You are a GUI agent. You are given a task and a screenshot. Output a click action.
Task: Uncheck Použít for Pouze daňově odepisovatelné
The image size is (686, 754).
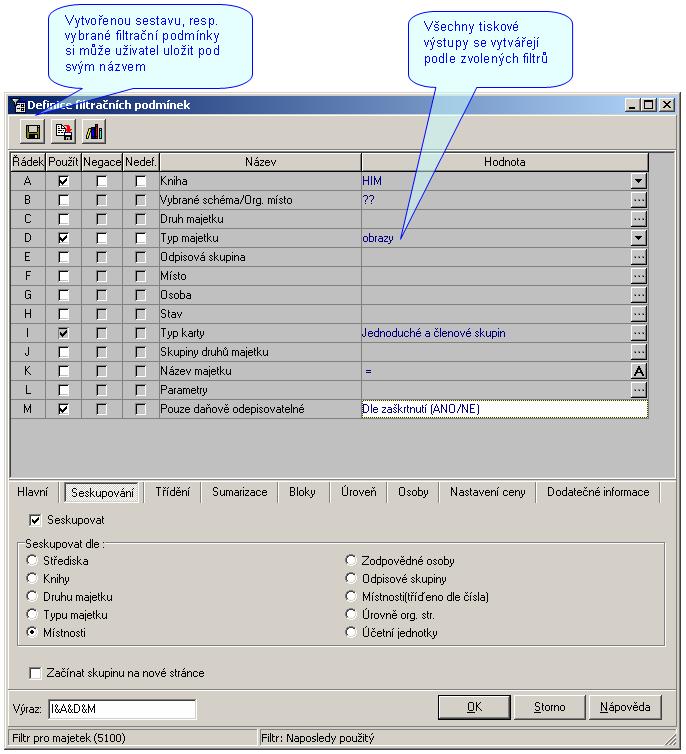(x=63, y=409)
